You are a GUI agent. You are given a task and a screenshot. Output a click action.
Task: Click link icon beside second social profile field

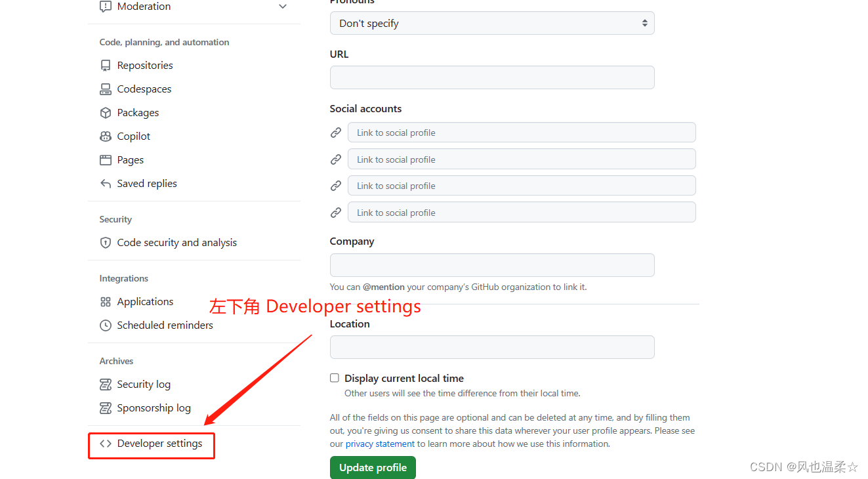(x=336, y=159)
